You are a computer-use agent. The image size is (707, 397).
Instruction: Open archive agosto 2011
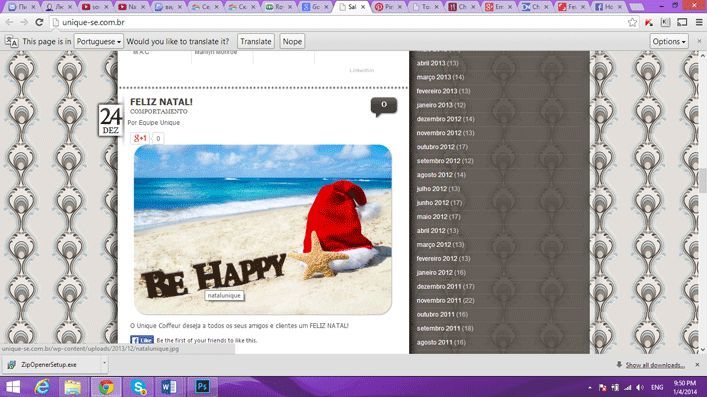click(441, 342)
